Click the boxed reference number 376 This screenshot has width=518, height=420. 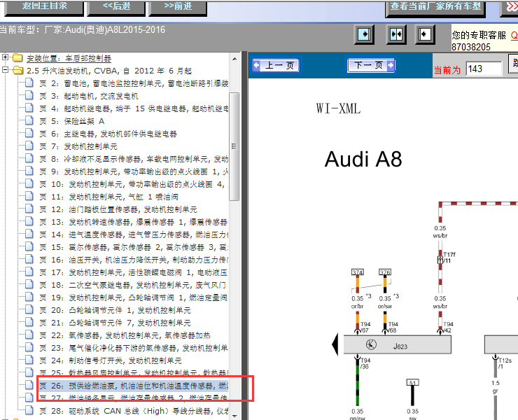pos(385,272)
